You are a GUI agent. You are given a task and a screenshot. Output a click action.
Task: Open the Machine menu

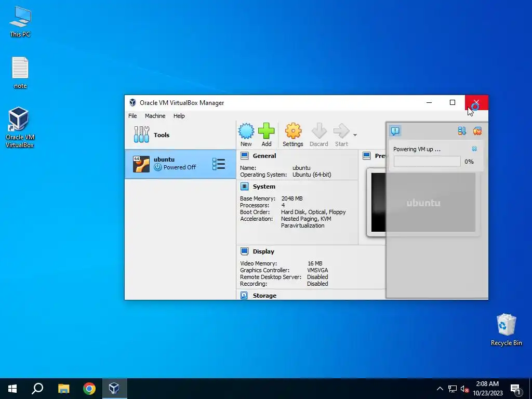pyautogui.click(x=155, y=116)
